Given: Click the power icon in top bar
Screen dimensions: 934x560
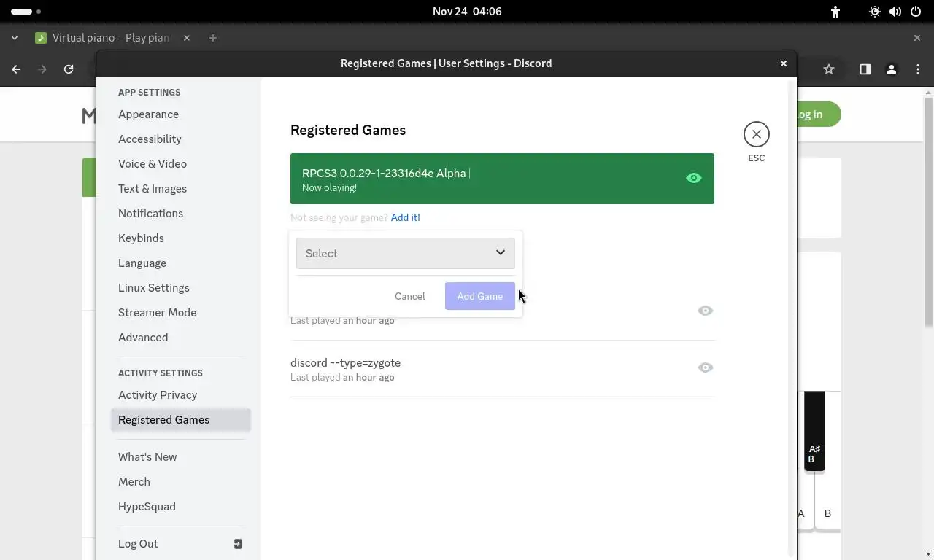Looking at the screenshot, I should point(916,12).
